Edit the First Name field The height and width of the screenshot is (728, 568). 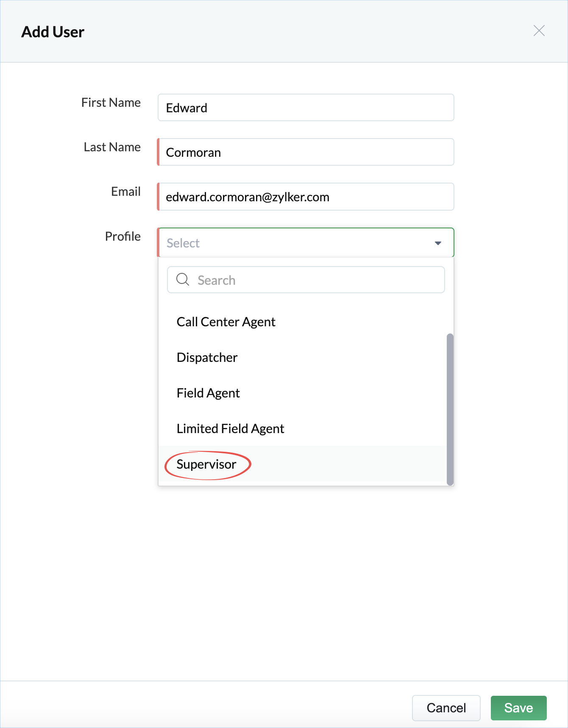pyautogui.click(x=306, y=108)
